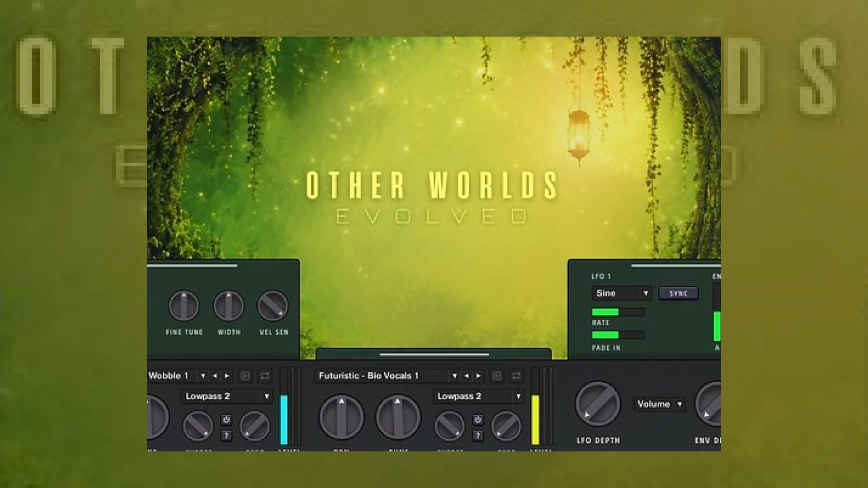Go to next preset beside Bio Vocals 1
The height and width of the screenshot is (488, 868).
479,375
